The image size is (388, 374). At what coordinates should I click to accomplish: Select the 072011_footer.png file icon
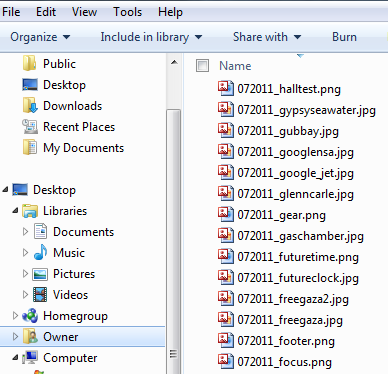pyautogui.click(x=226, y=340)
